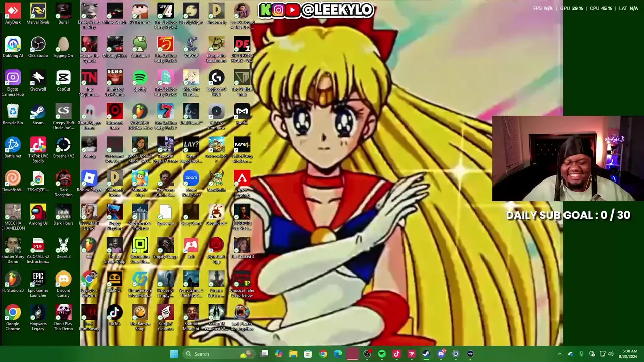Click the Medal desktop shortcut
The image size is (644, 362).
[x=242, y=114]
